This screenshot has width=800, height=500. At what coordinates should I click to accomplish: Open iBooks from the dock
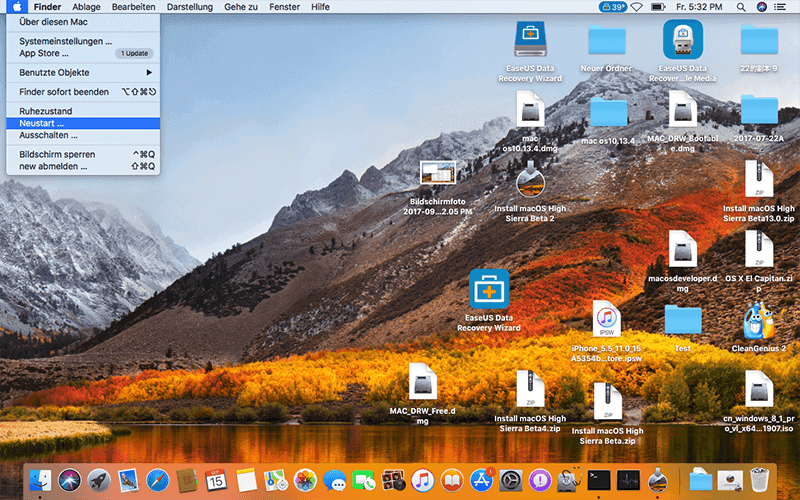point(452,480)
